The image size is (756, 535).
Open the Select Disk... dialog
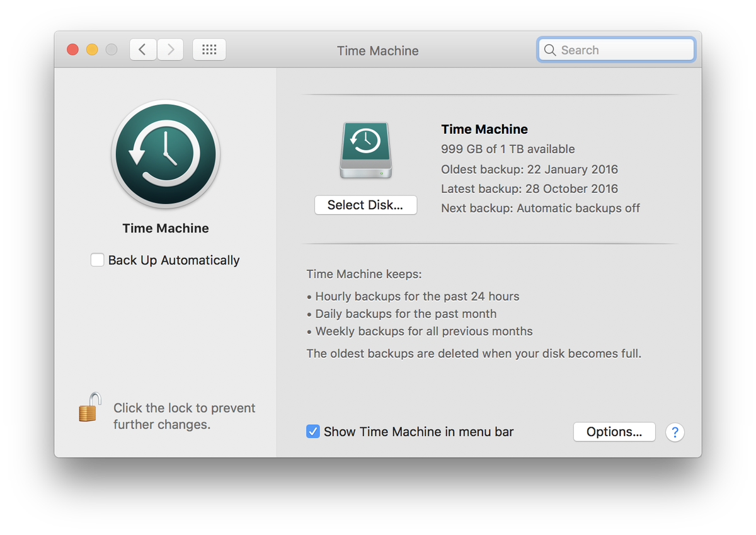pyautogui.click(x=365, y=205)
